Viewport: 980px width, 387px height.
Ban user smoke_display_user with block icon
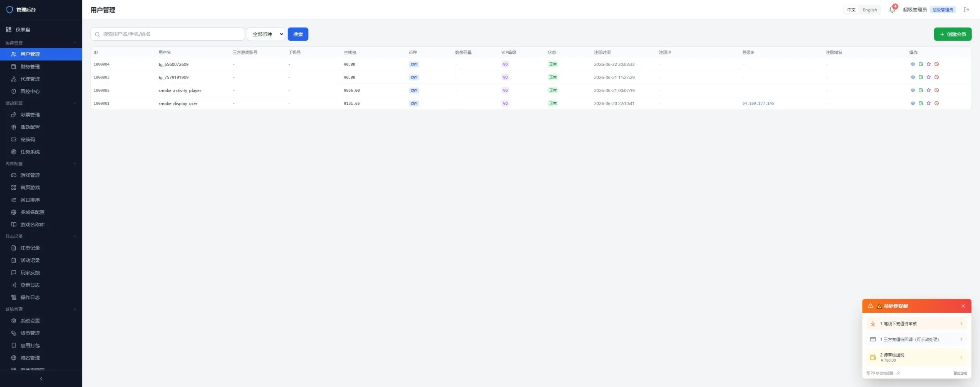coord(936,103)
